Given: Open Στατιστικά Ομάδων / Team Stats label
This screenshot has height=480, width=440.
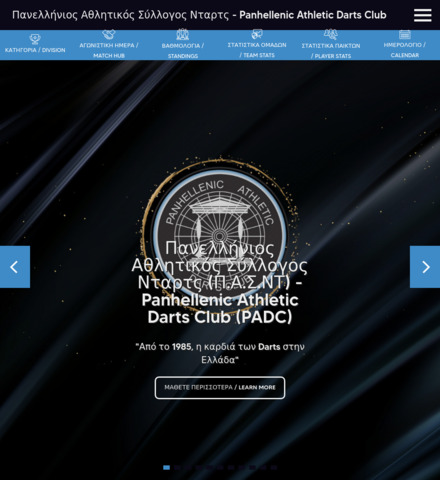Looking at the screenshot, I should coord(257,50).
